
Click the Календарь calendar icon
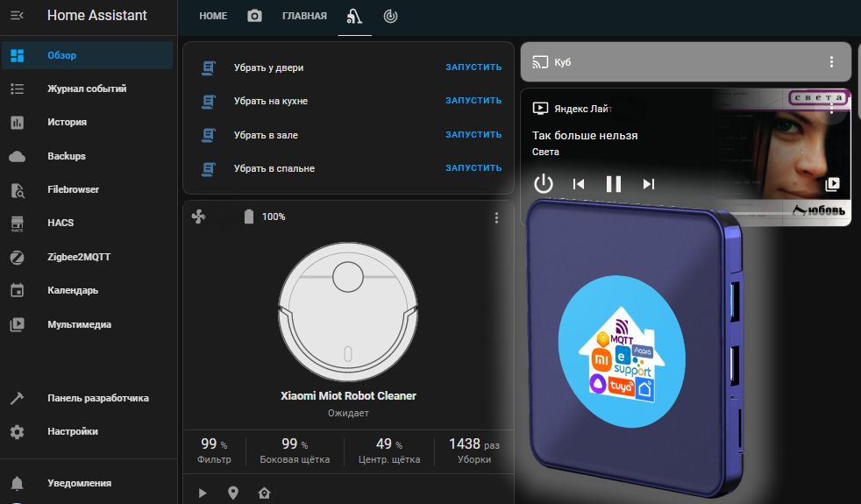tap(17, 290)
